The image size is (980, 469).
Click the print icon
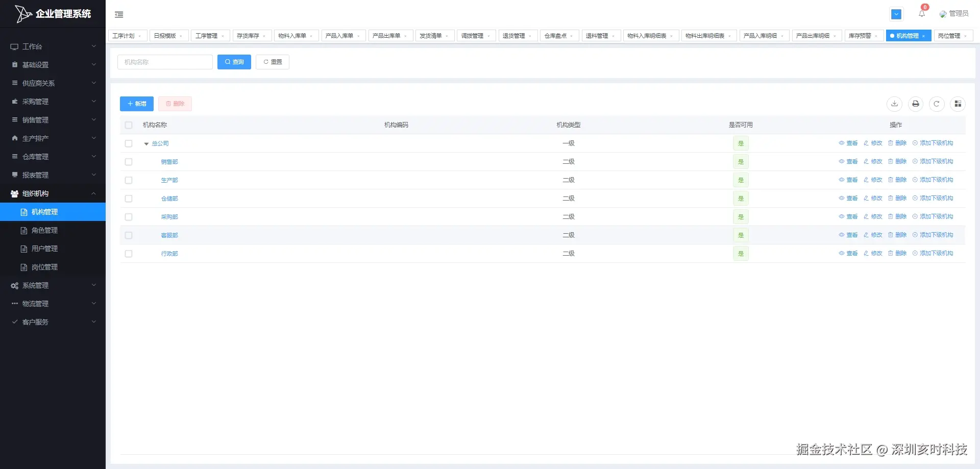pos(916,104)
